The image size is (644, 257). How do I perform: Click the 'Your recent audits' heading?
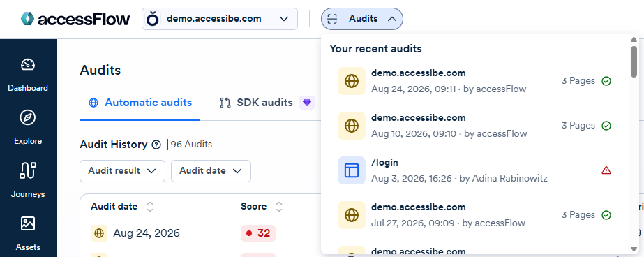(375, 48)
